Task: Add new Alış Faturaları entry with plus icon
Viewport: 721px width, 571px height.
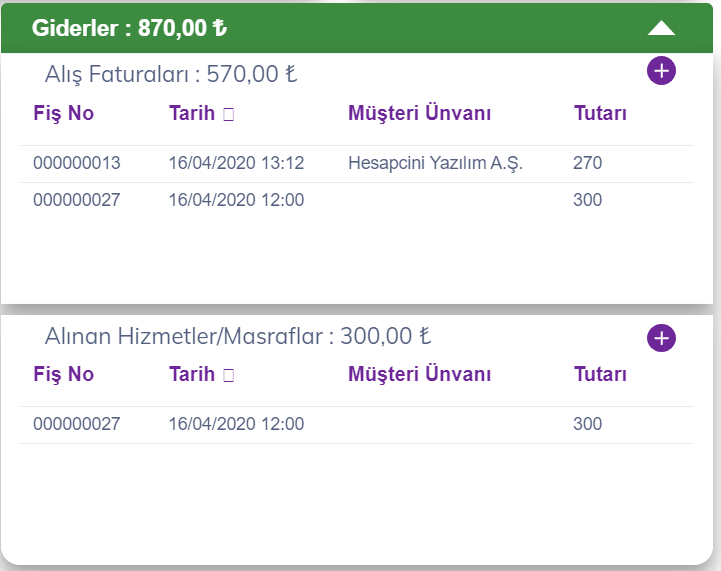Action: (x=661, y=71)
